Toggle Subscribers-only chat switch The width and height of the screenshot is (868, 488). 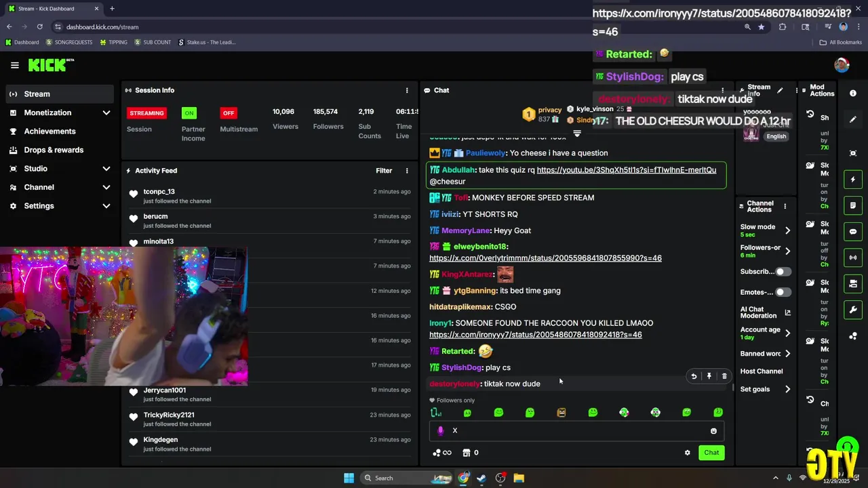coord(783,272)
